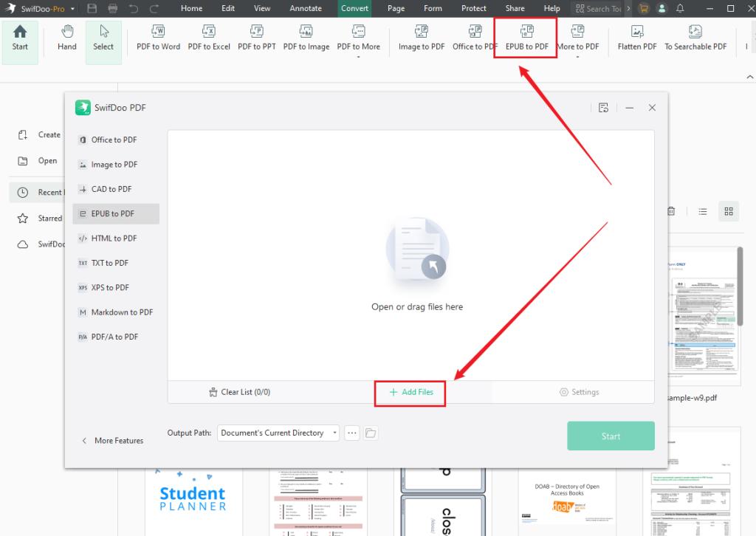Click Open in left sidebar
The width and height of the screenshot is (756, 536).
38,160
